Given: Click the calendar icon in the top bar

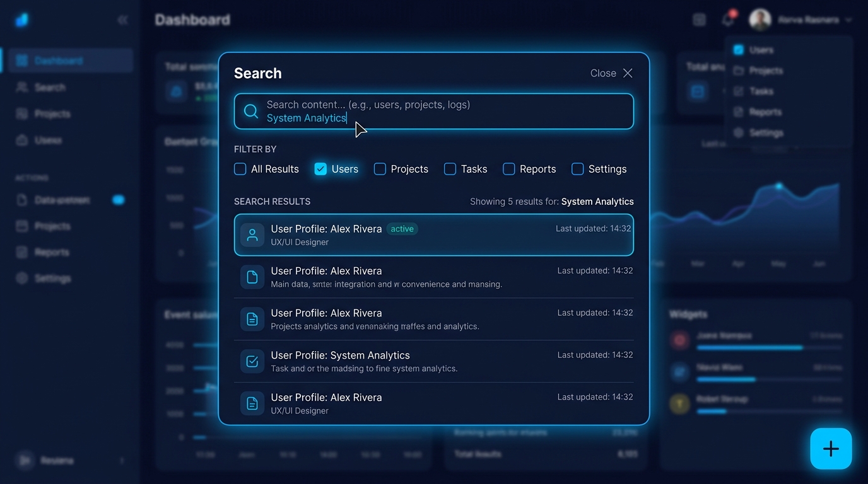Looking at the screenshot, I should click(x=699, y=20).
